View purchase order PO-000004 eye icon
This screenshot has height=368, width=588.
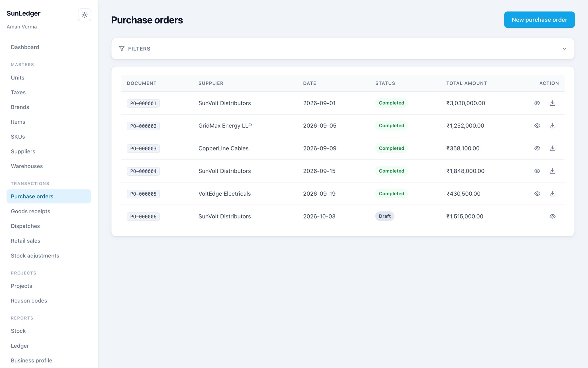click(x=537, y=171)
